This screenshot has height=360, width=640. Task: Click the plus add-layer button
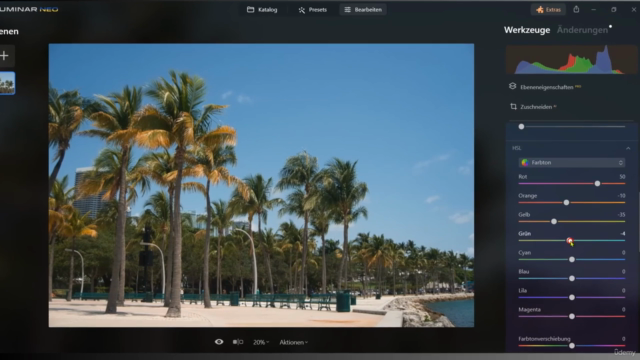point(4,56)
